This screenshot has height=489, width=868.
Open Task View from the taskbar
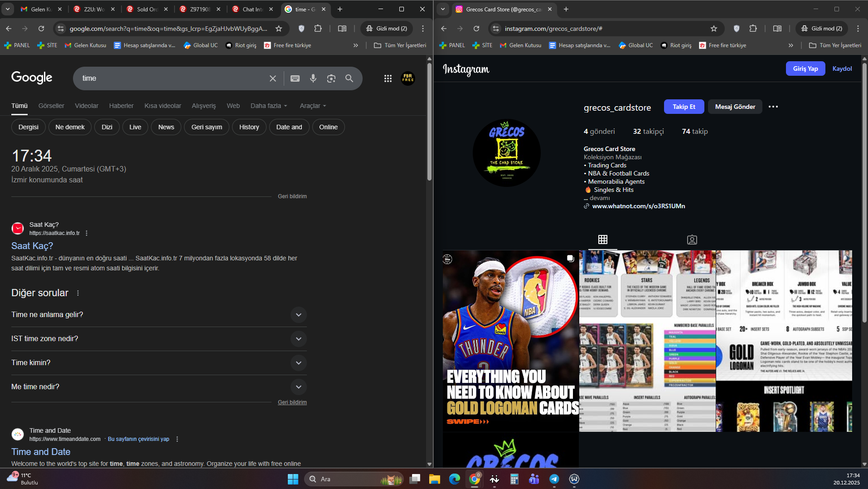[415, 479]
